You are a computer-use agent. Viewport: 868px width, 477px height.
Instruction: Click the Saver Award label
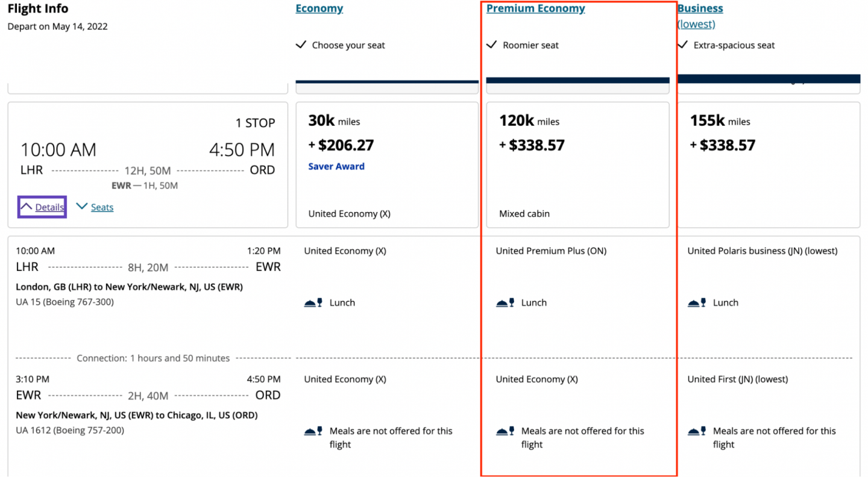336,166
